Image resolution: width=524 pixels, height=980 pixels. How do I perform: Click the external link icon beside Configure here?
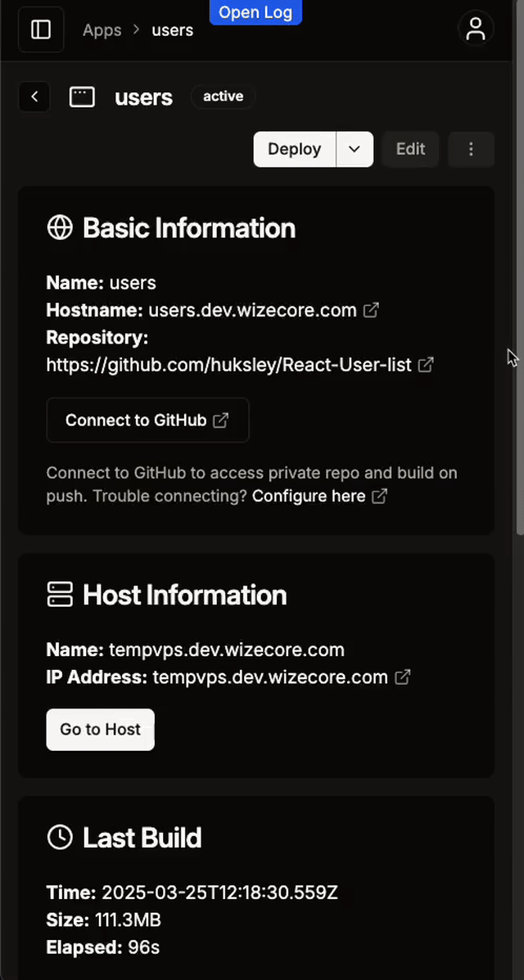(x=379, y=497)
